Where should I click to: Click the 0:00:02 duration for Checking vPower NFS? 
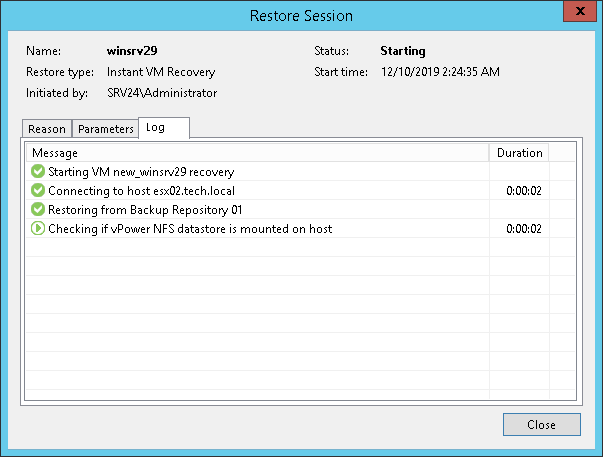(x=523, y=229)
